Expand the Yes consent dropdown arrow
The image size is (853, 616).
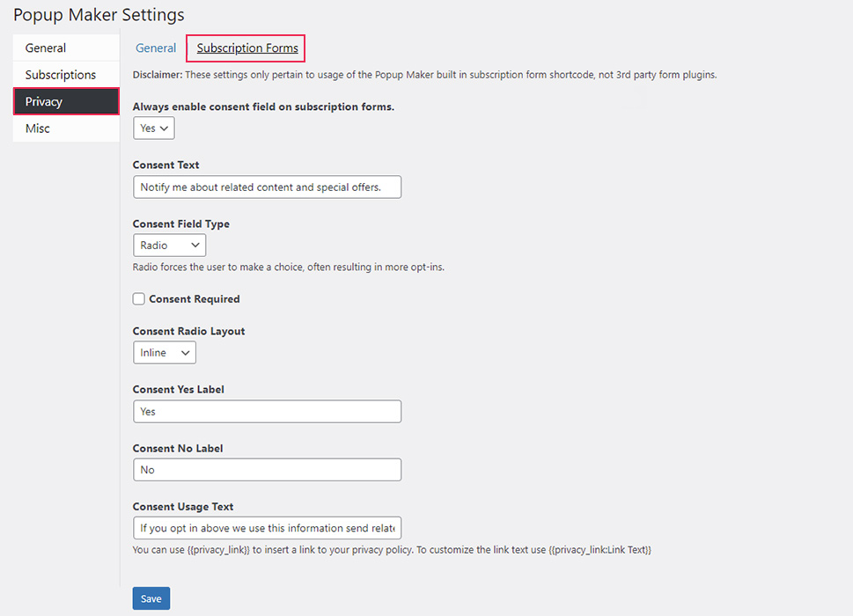tap(165, 128)
